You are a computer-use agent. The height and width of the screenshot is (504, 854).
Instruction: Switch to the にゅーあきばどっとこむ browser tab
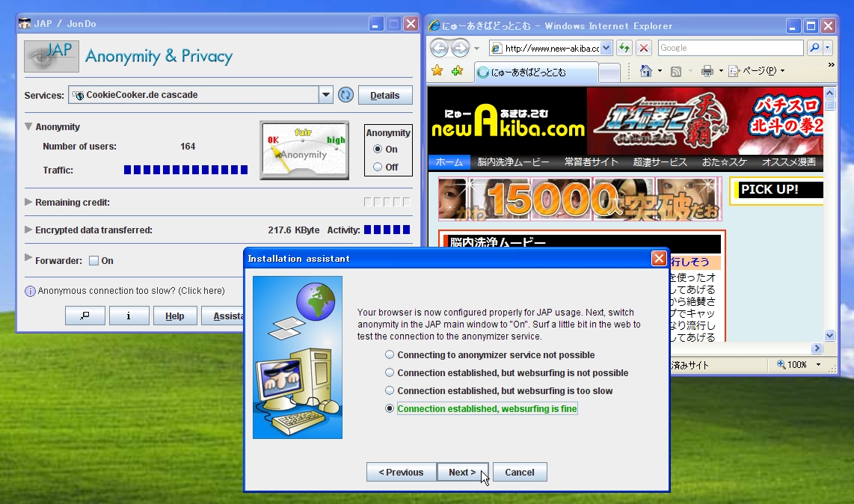pos(536,72)
